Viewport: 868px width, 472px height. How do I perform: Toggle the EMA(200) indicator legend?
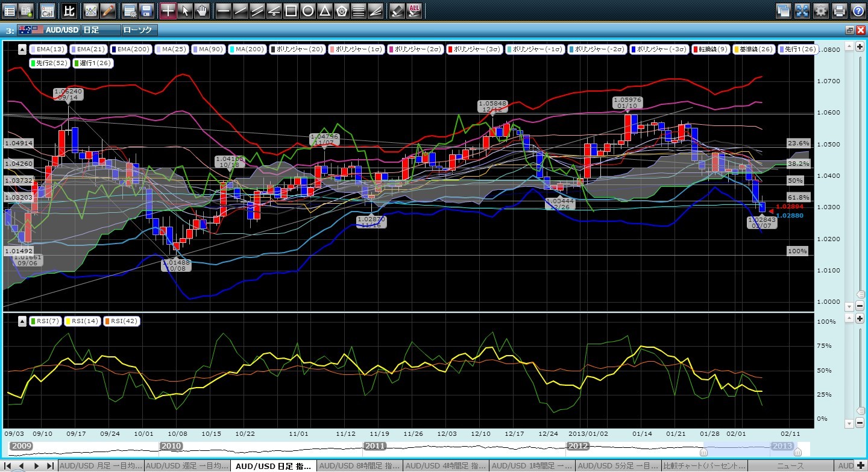(131, 49)
